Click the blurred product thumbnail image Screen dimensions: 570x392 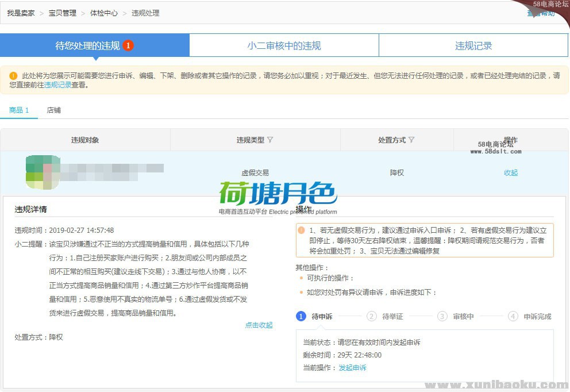[43, 172]
